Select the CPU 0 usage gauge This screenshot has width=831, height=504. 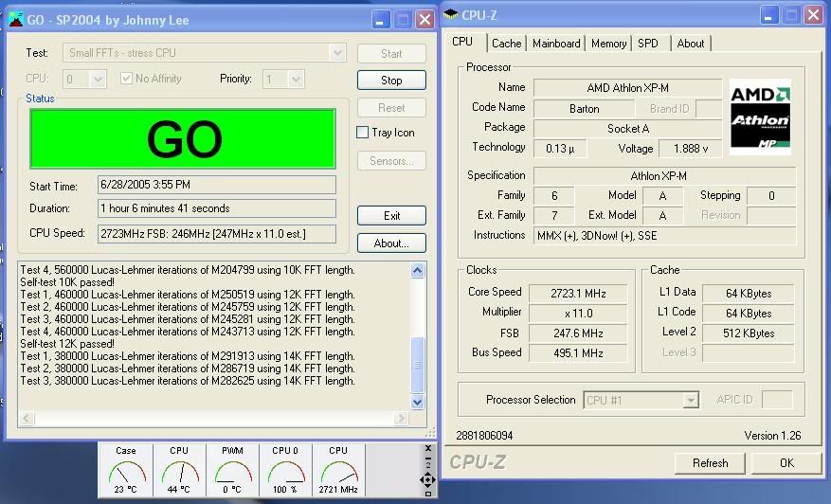point(285,470)
